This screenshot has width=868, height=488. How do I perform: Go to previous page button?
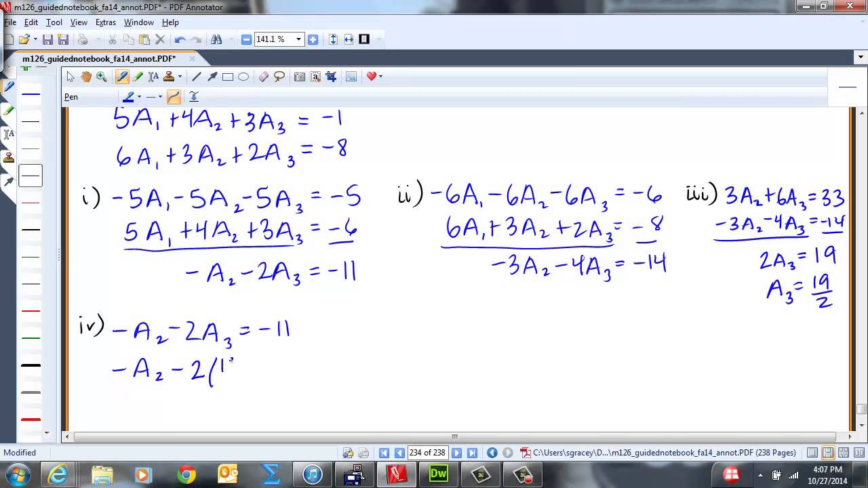pos(399,453)
